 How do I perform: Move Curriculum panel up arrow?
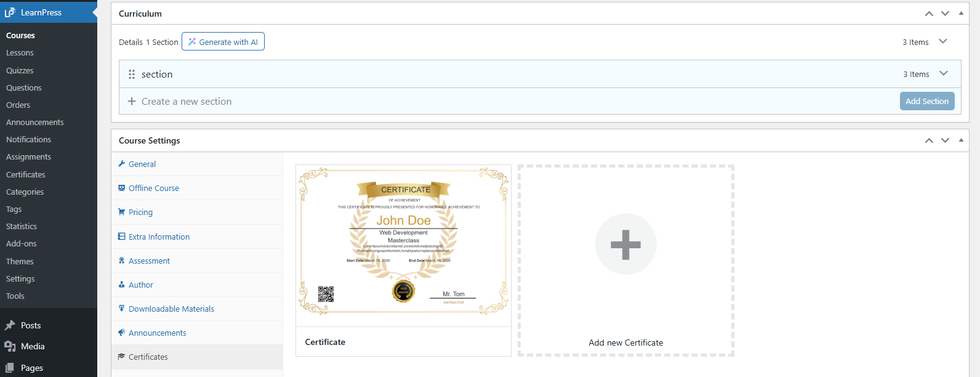929,14
